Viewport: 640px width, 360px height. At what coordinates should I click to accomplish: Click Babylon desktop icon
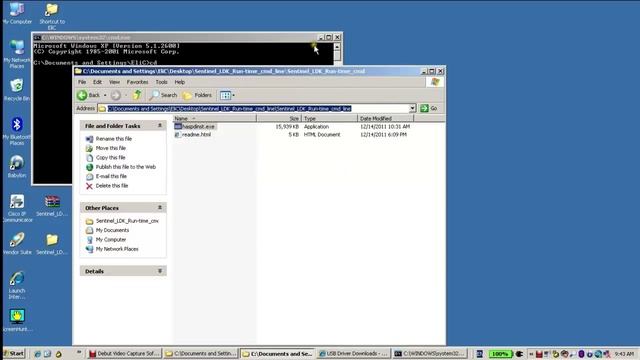(x=17, y=166)
